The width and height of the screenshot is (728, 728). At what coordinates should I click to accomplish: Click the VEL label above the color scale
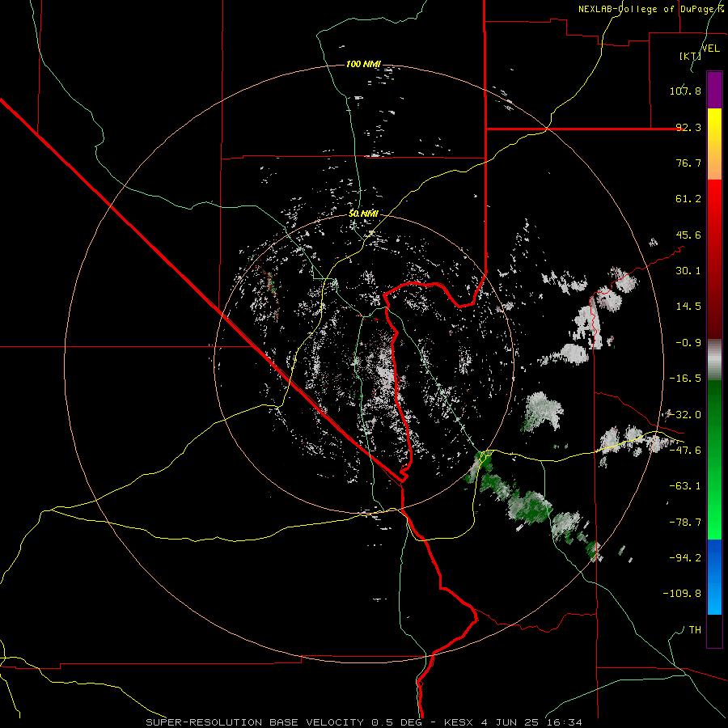(x=710, y=49)
